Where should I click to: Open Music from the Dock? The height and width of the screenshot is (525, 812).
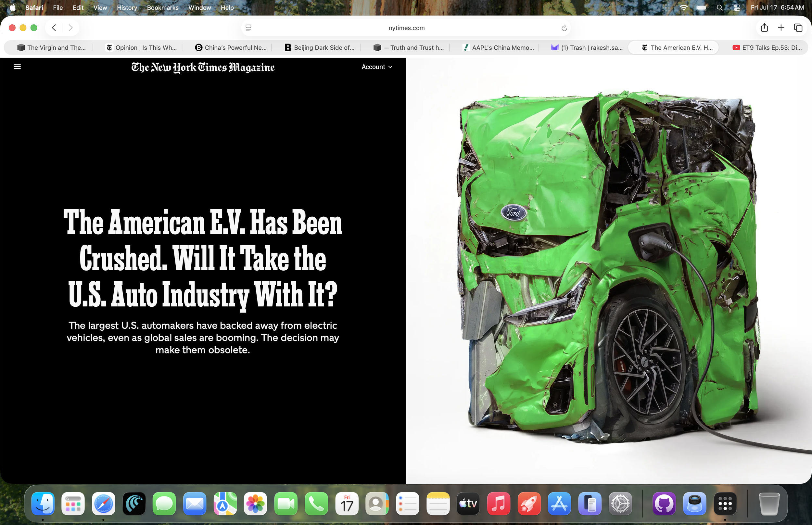(x=499, y=503)
